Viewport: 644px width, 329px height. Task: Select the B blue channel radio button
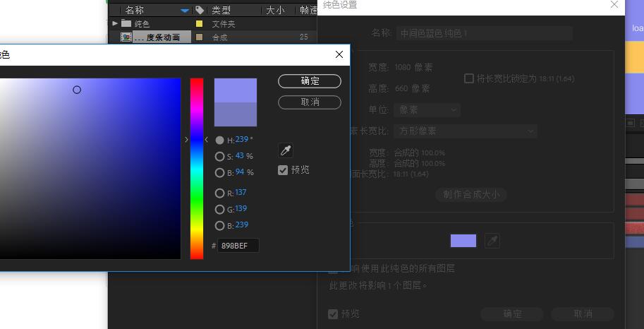pos(220,225)
